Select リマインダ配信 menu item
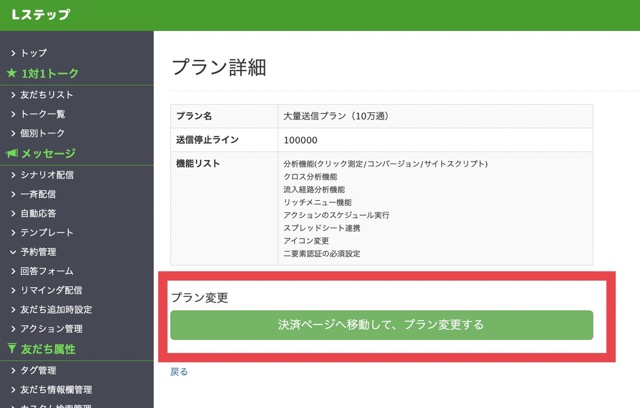Image resolution: width=640 pixels, height=408 pixels. pos(51,290)
